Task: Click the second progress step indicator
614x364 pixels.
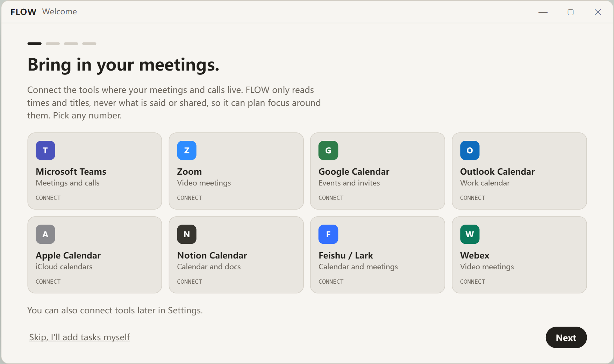Action: pos(53,44)
